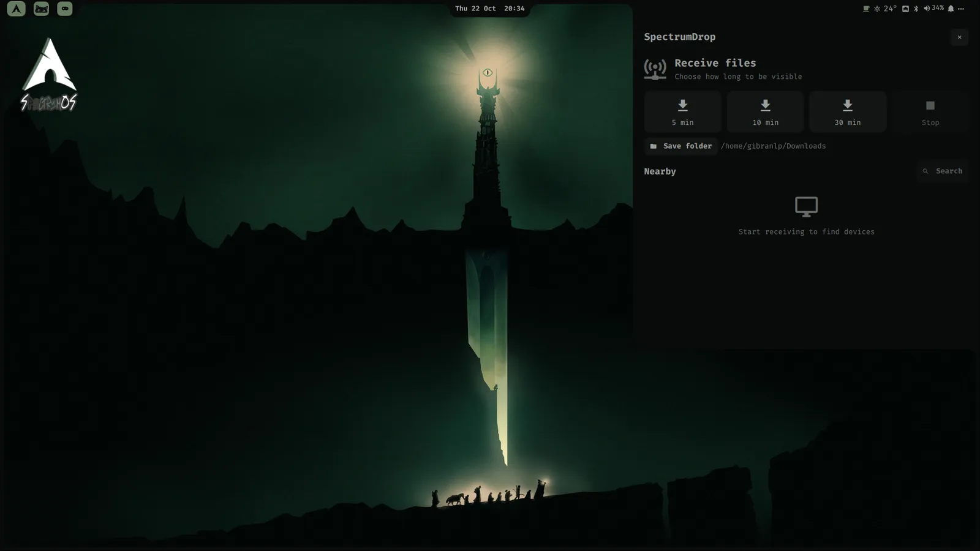
Task: Choose the 10 min visibility option
Action: [765, 112]
